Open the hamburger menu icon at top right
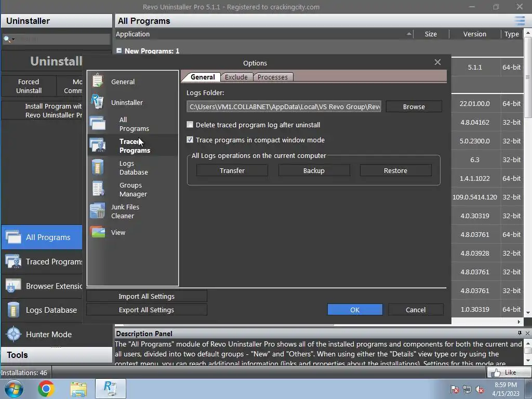 click(520, 21)
